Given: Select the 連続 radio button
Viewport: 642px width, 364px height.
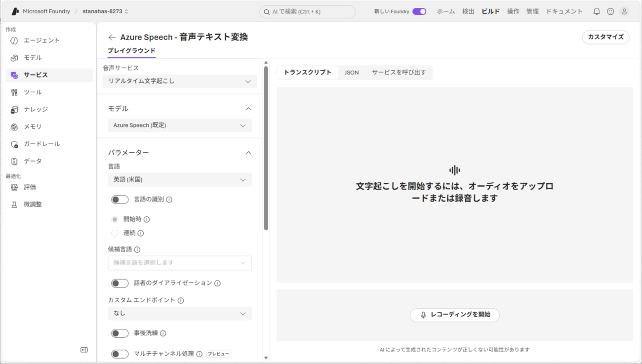Looking at the screenshot, I should click(115, 233).
